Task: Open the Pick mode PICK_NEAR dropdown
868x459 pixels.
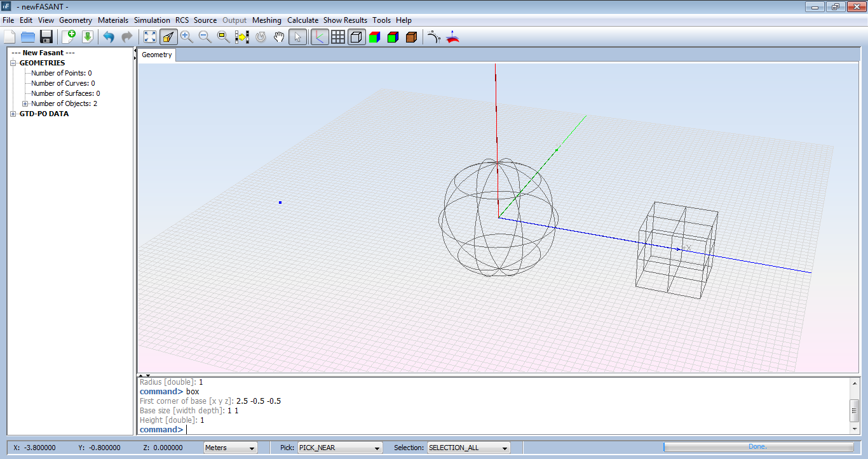Action: point(339,448)
